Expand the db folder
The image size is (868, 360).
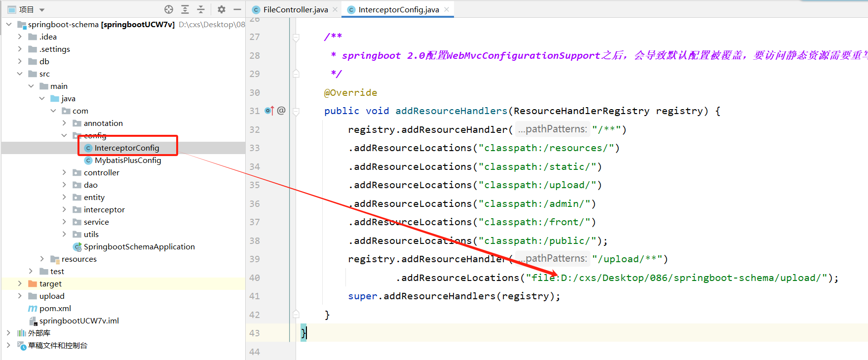[x=20, y=61]
